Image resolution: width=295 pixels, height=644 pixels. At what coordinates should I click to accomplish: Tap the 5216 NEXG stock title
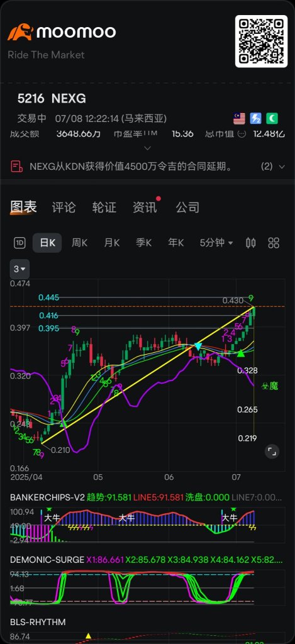coord(52,98)
